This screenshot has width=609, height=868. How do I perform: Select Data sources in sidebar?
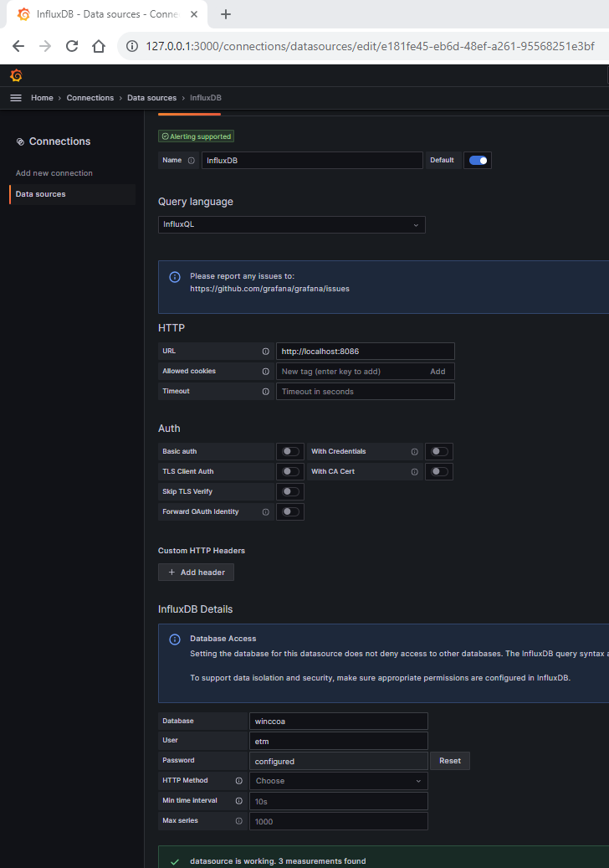[73, 194]
